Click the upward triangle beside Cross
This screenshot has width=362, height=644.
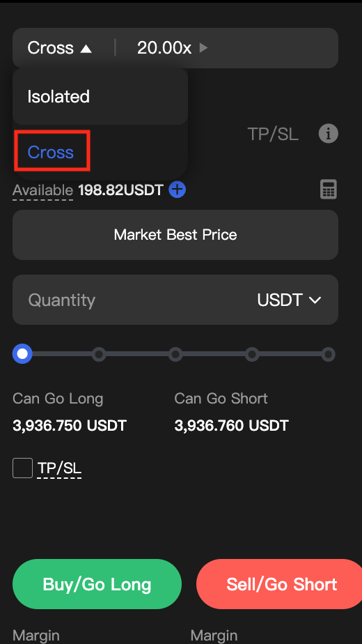point(86,49)
